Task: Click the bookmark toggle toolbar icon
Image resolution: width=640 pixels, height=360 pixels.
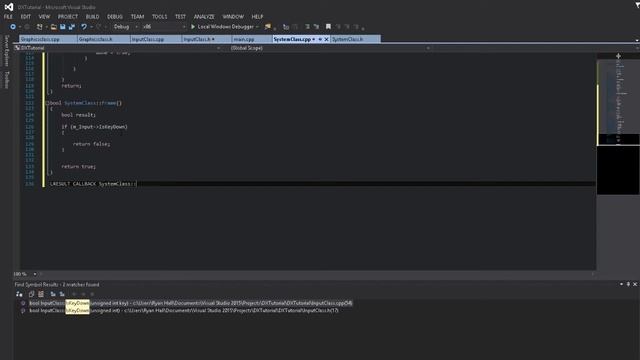Action: [x=328, y=27]
